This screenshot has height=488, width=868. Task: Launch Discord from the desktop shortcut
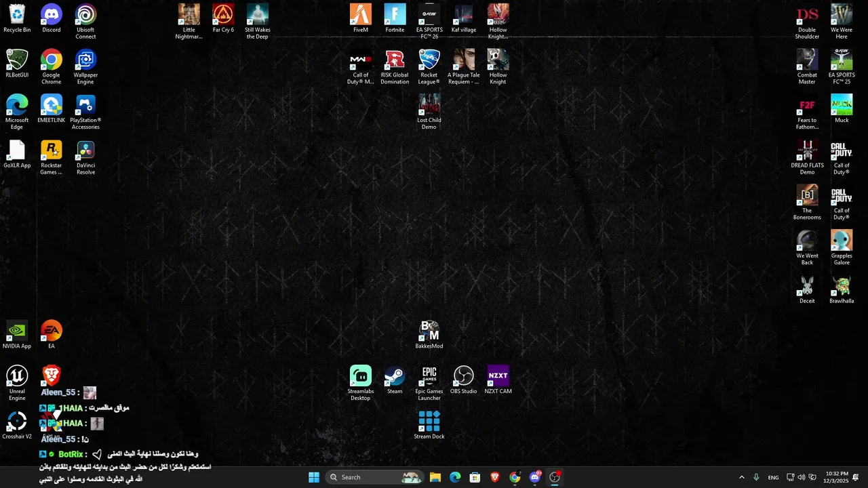(x=52, y=19)
